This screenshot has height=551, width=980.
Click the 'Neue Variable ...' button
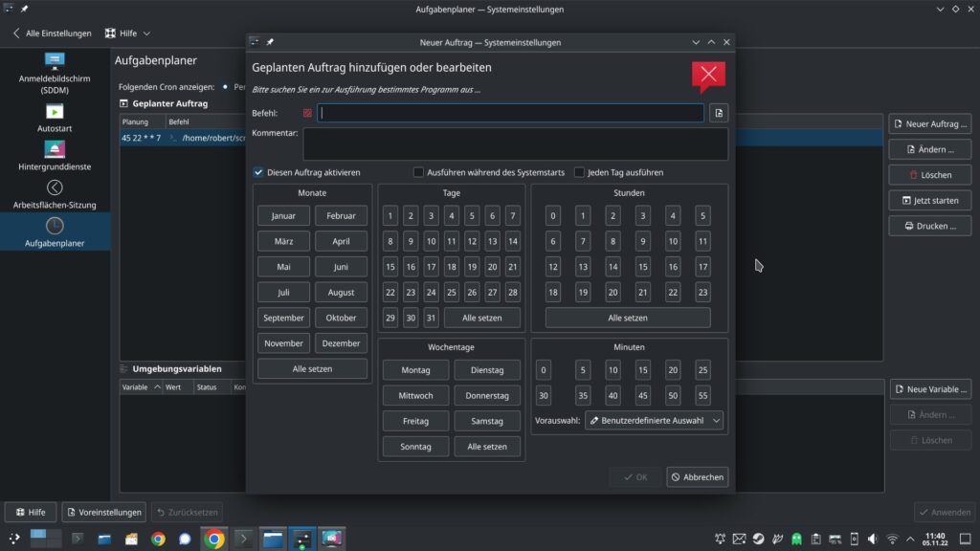[930, 389]
